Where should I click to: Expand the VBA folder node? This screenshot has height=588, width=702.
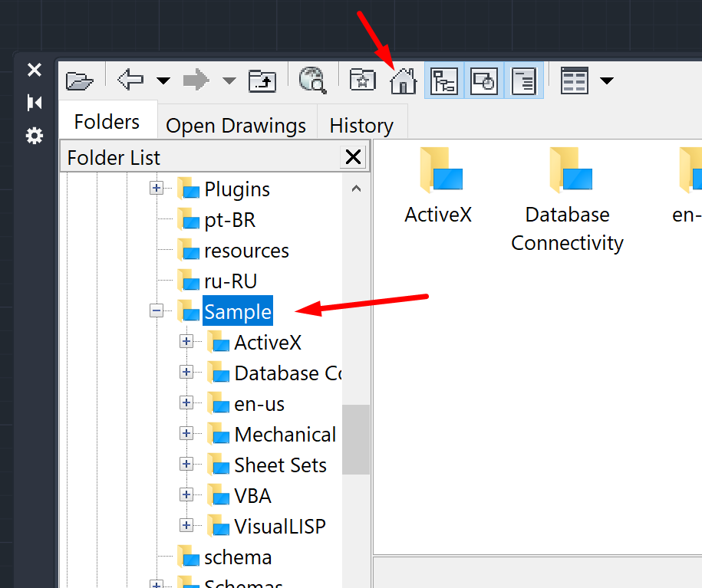pyautogui.click(x=186, y=495)
